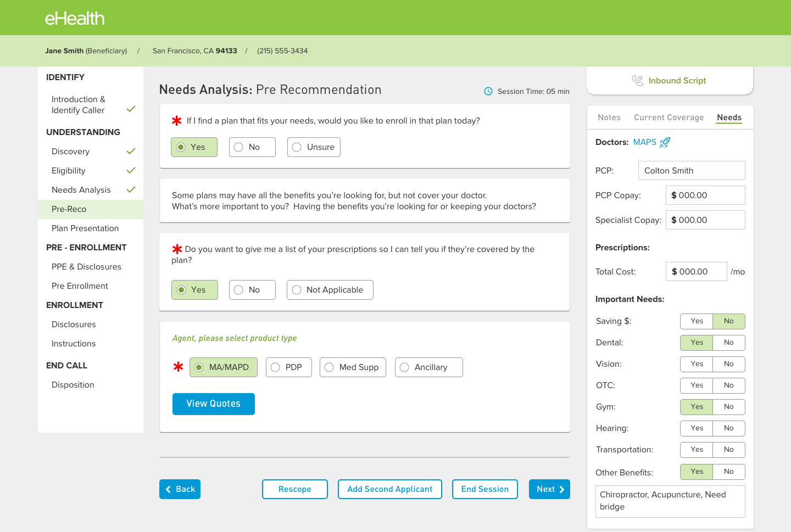
Task: Set OTC need to No
Action: click(729, 385)
